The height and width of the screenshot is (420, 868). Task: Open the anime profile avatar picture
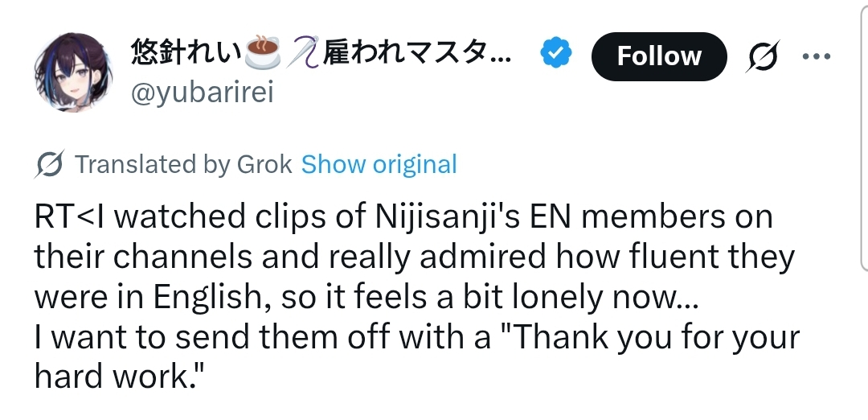[x=73, y=72]
